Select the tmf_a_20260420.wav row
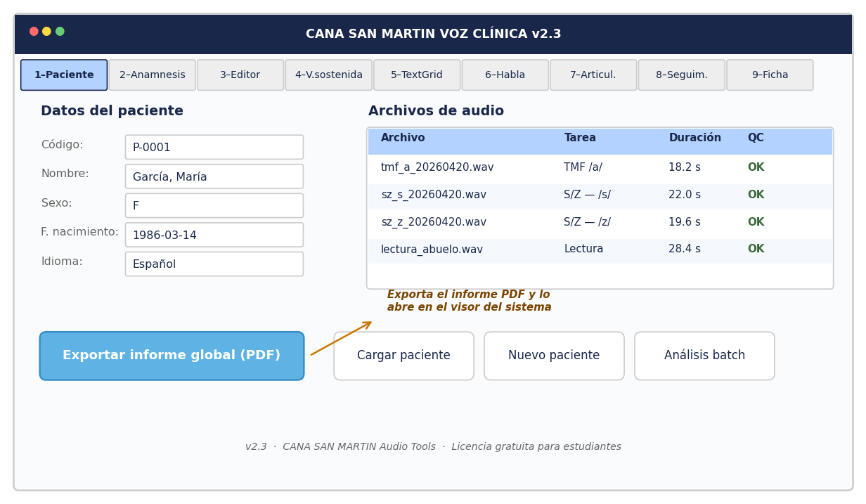The width and height of the screenshot is (866, 504). click(437, 168)
